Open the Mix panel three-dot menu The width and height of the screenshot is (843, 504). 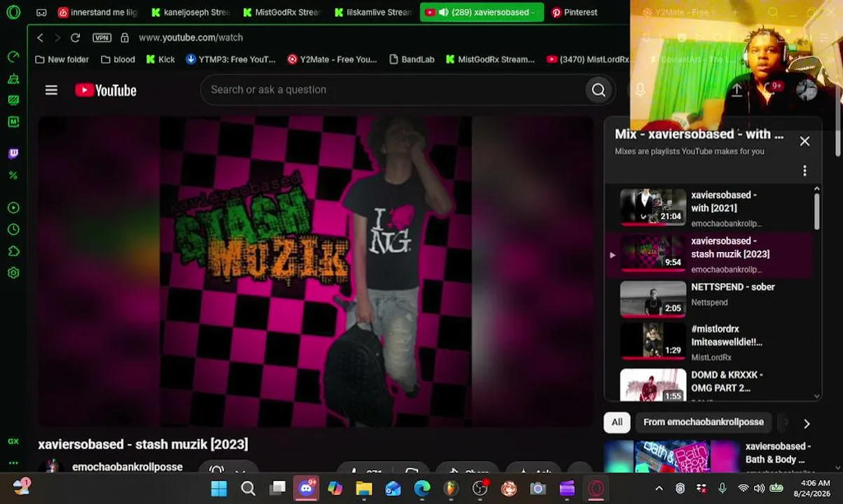(x=804, y=171)
